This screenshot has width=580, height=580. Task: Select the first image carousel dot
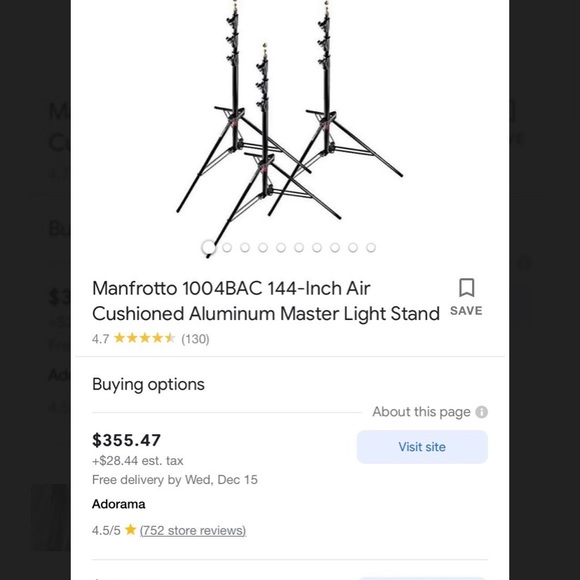pyautogui.click(x=209, y=247)
